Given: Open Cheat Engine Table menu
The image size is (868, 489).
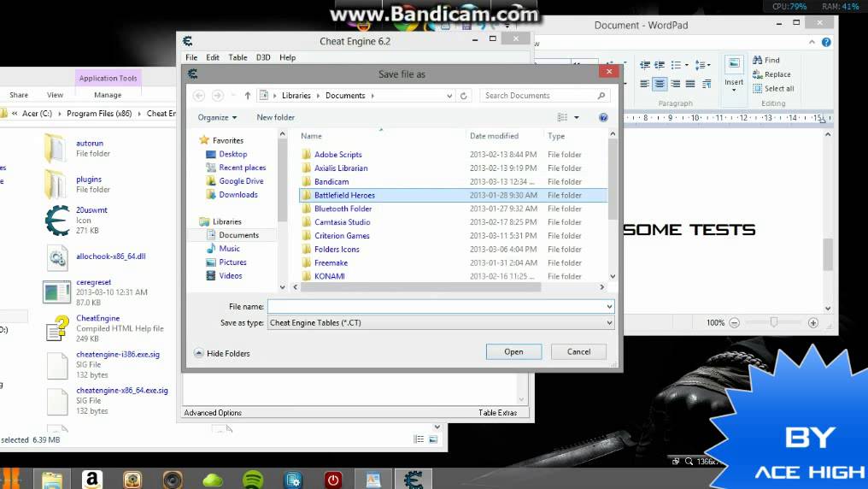Looking at the screenshot, I should point(238,57).
